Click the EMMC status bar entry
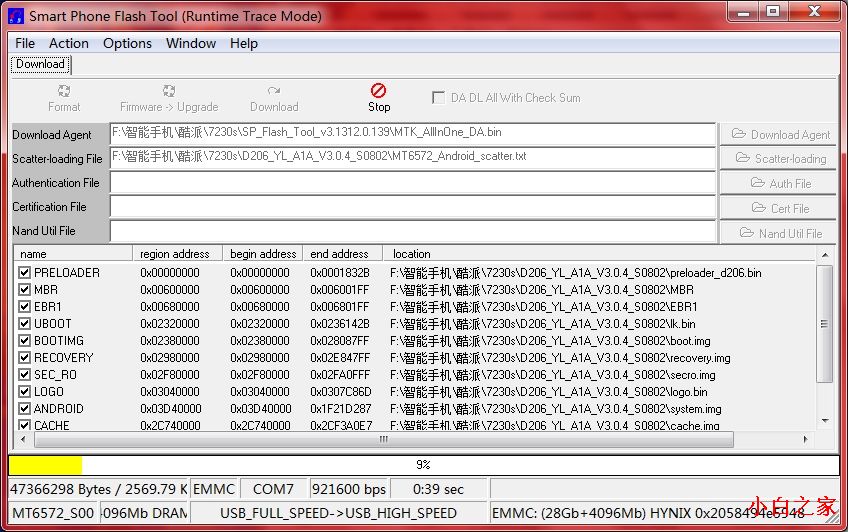 (214, 489)
